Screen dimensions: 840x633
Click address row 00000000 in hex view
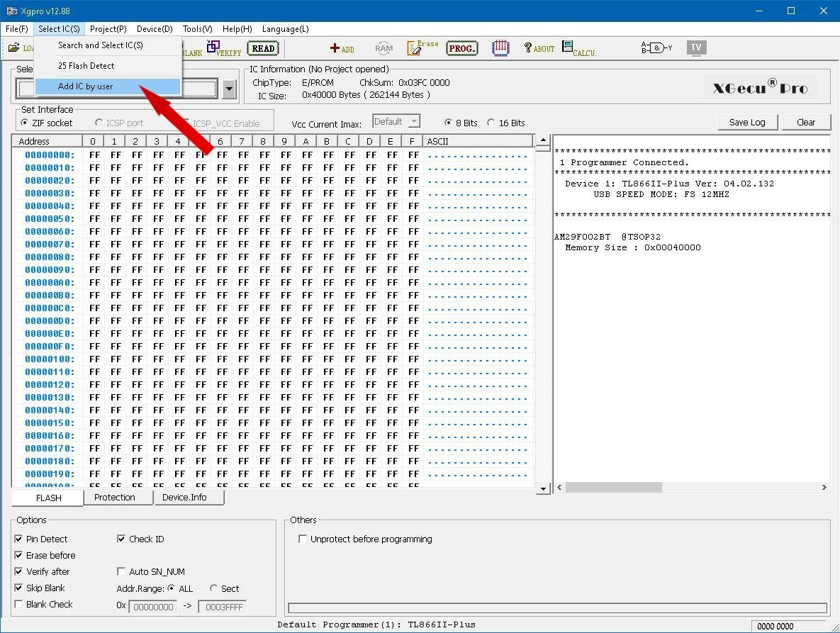pyautogui.click(x=50, y=155)
